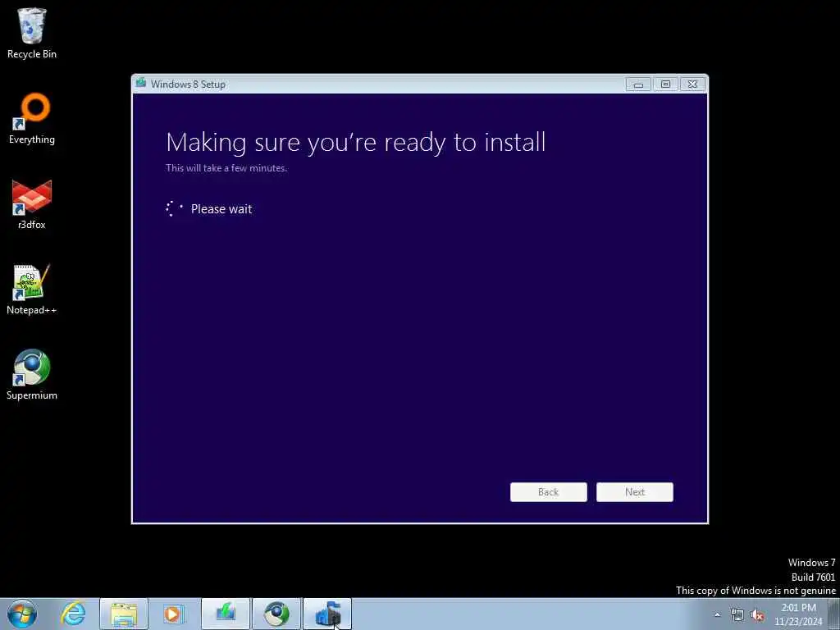This screenshot has width=840, height=630.
Task: Open Windows Media Player taskbar icon
Action: 173,614
